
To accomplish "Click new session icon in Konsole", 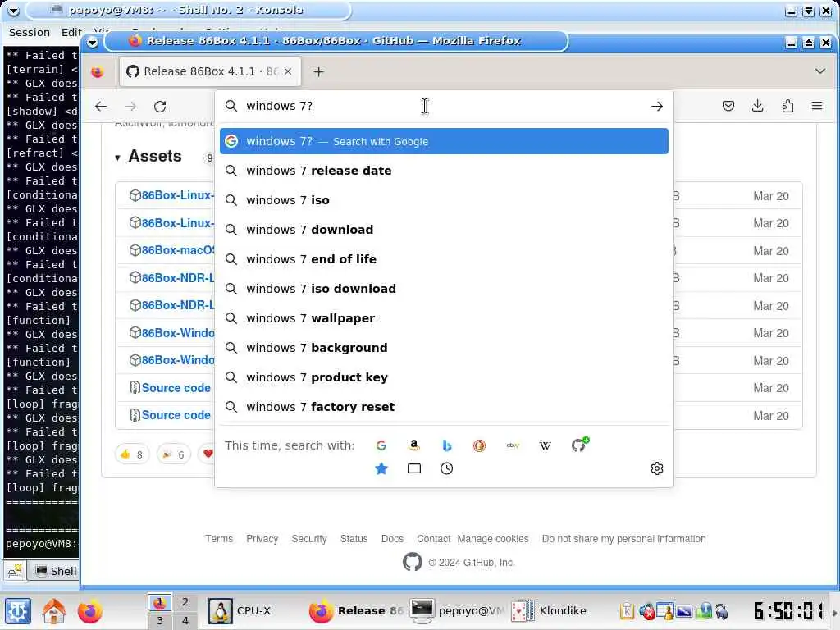I will pos(15,571).
